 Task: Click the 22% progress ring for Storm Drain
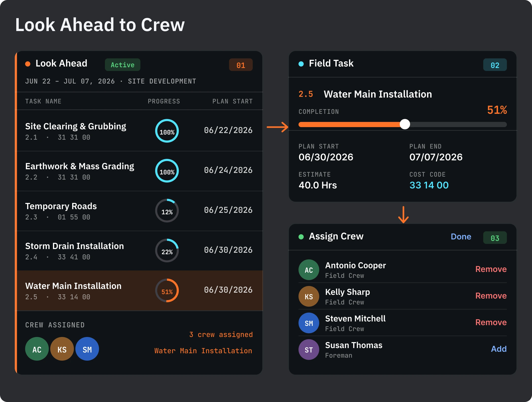coord(167,251)
